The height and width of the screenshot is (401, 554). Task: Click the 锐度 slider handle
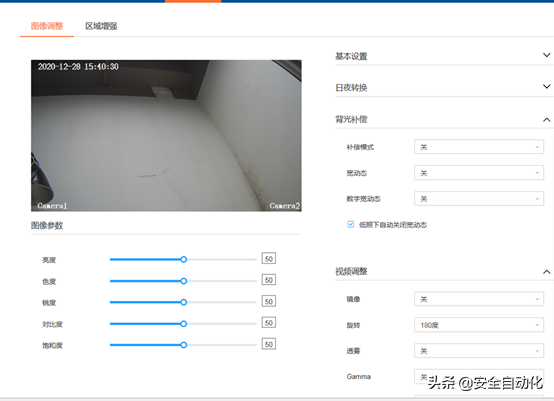pyautogui.click(x=183, y=302)
